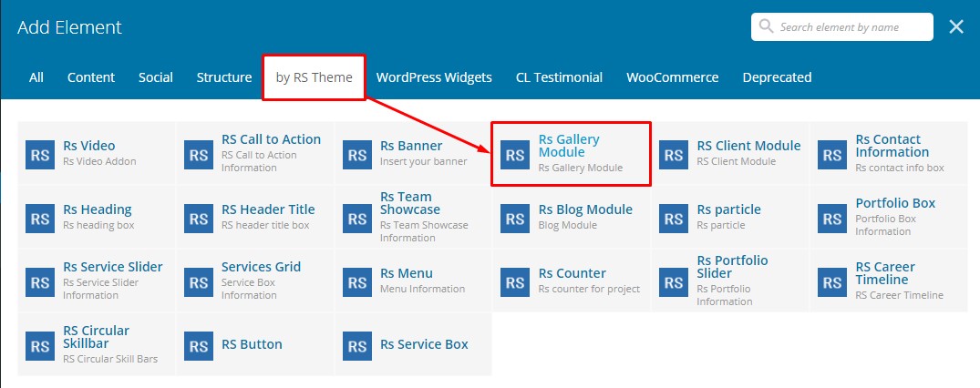Switch to the WordPress Widgets tab
The width and height of the screenshot is (980, 388).
click(433, 77)
